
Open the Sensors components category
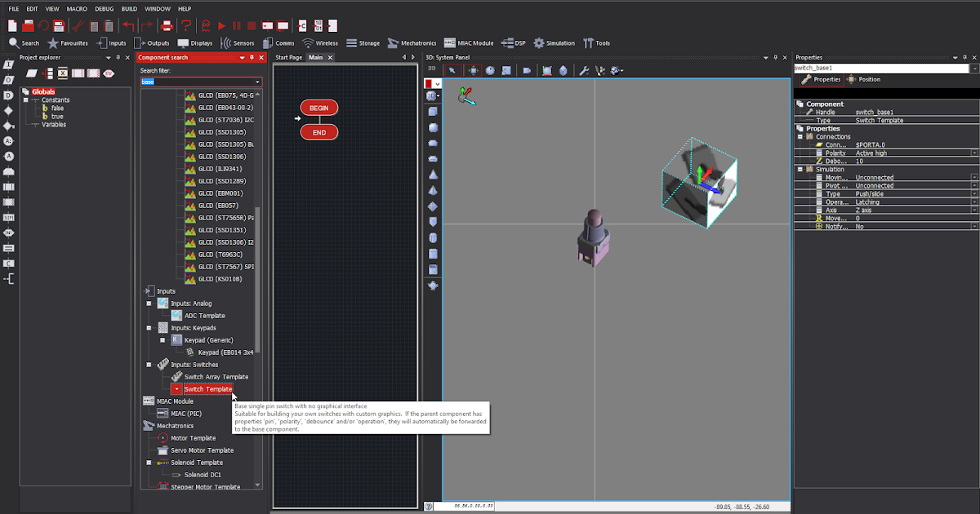click(x=238, y=43)
